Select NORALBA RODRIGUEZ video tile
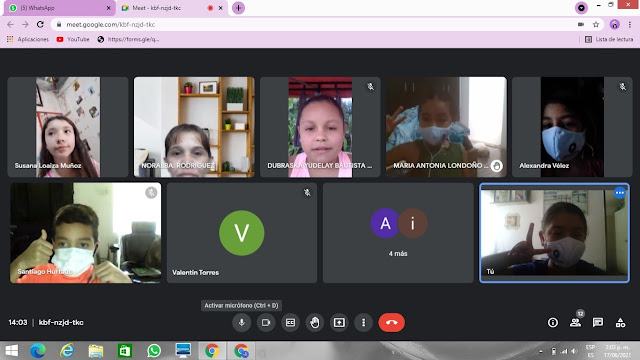This screenshot has width=640, height=360. coord(194,127)
